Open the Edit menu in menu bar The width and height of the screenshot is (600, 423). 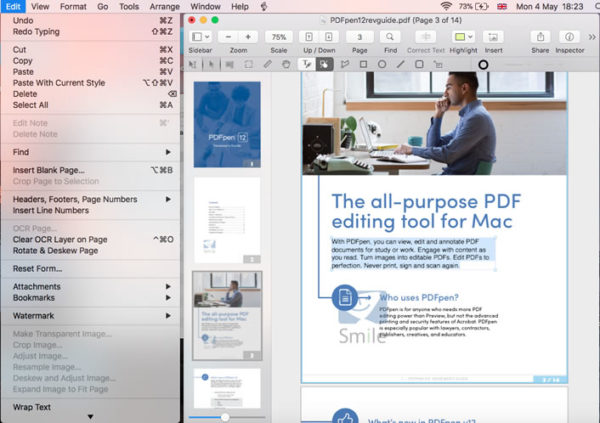(13, 7)
